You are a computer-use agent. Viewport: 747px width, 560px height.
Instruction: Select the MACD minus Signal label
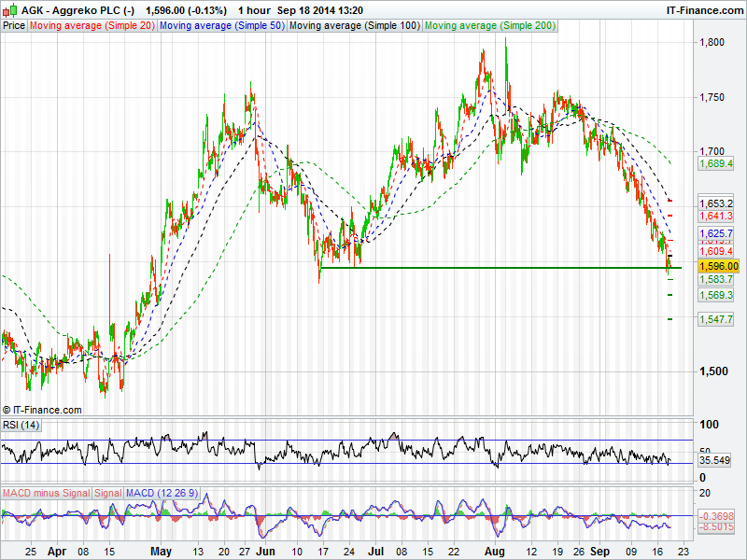47,492
